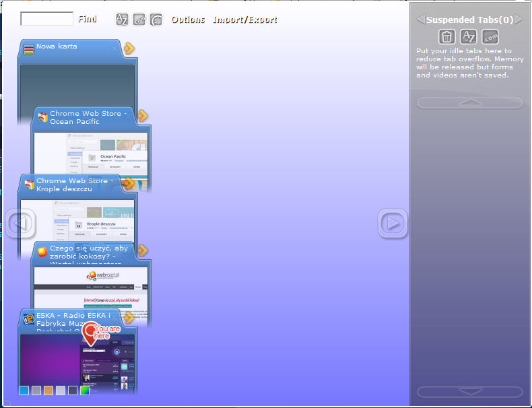This screenshot has width=532, height=408.
Task: Go to previous page of tab thumbnails
Action: click(x=20, y=223)
